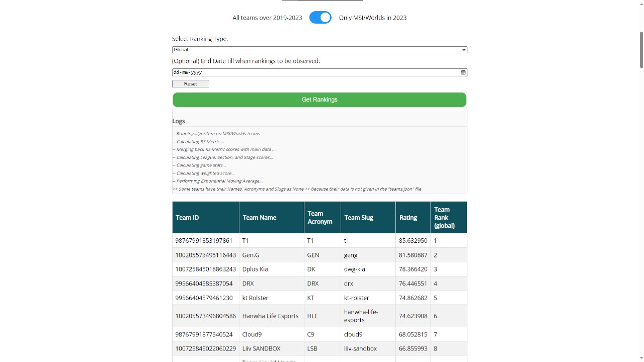The image size is (644, 362).
Task: Click the acronym C9
Action: (x=310, y=334)
